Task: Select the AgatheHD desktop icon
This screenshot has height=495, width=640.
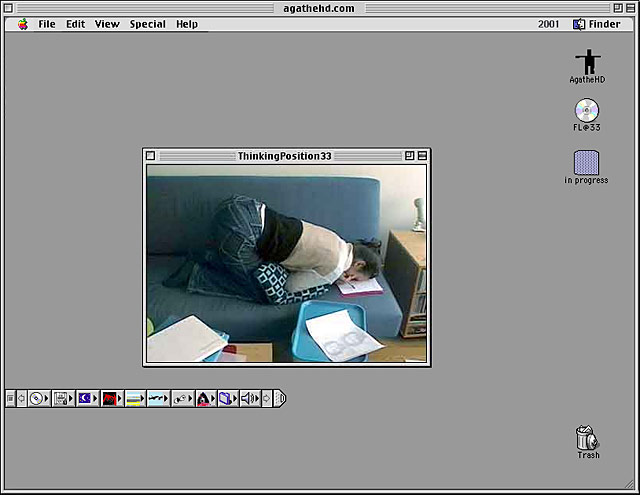Action: tap(587, 67)
